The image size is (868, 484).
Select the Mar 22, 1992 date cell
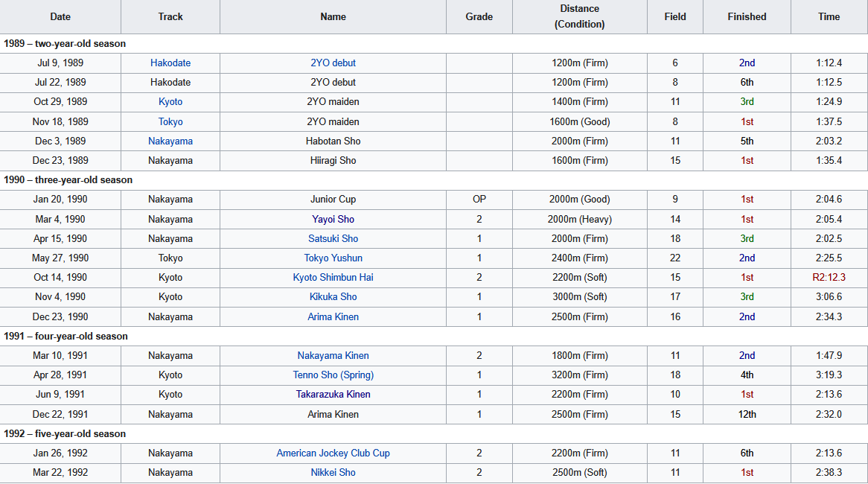pos(60,472)
